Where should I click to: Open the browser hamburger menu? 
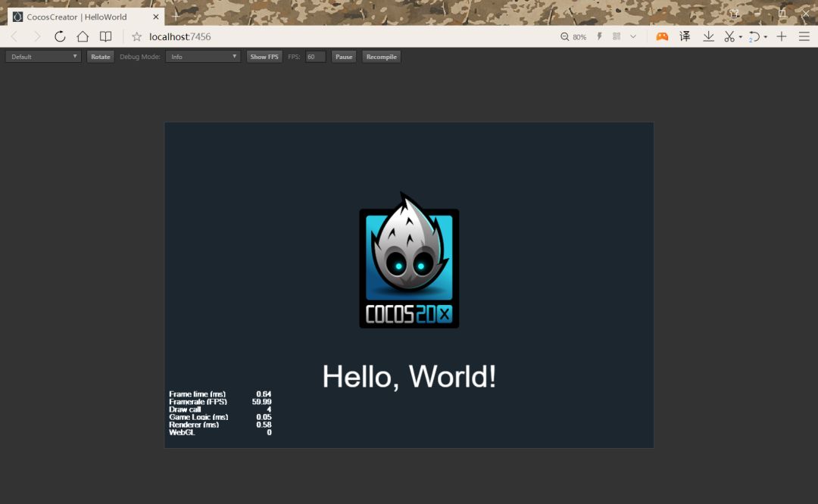click(804, 36)
